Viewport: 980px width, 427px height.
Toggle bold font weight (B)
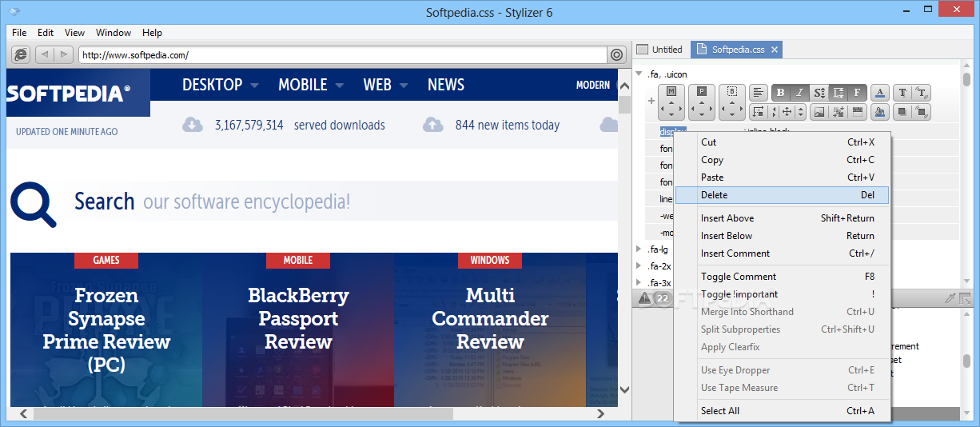(781, 92)
